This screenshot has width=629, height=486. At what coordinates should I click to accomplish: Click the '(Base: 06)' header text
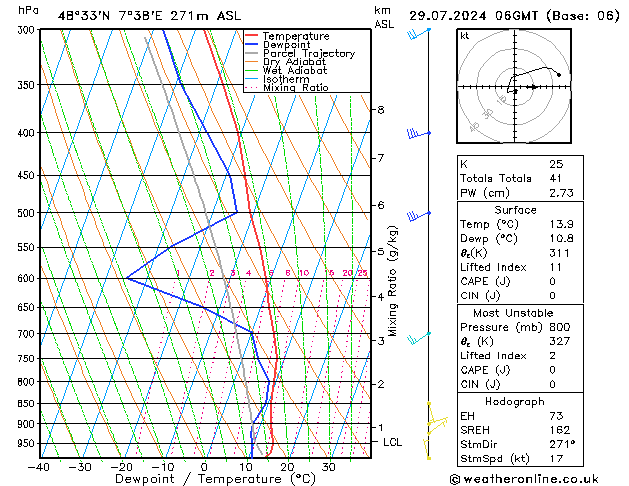click(582, 16)
